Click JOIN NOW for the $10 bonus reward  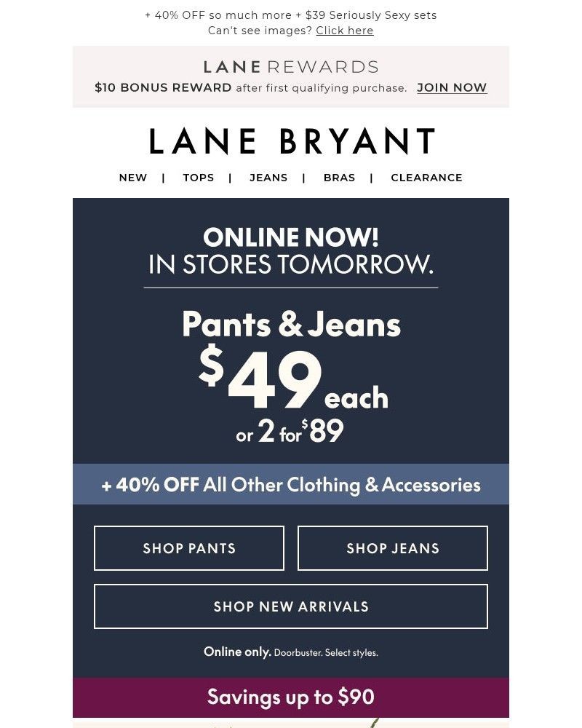point(452,87)
